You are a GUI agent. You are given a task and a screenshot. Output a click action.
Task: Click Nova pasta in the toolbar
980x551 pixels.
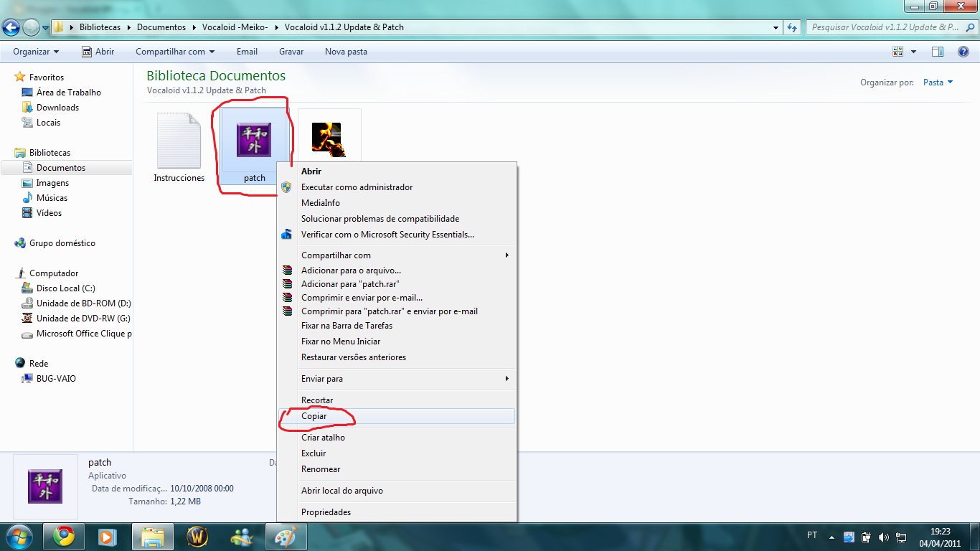[346, 52]
